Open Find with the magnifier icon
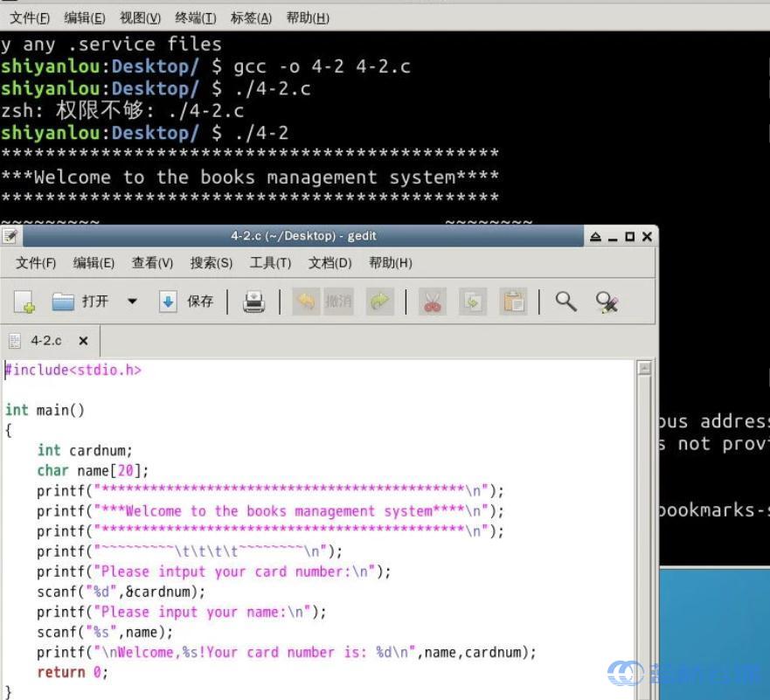 coord(566,301)
